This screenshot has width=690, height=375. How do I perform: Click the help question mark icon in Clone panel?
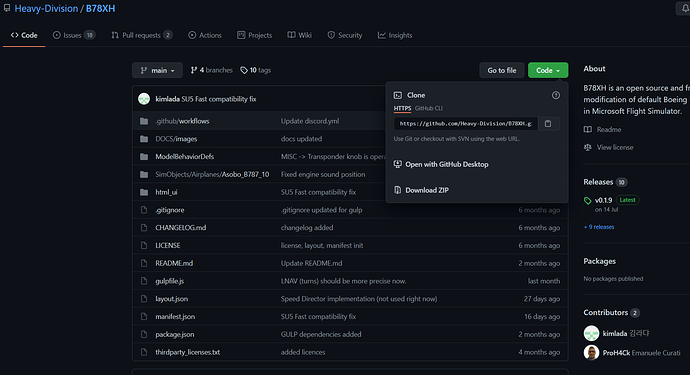(556, 95)
